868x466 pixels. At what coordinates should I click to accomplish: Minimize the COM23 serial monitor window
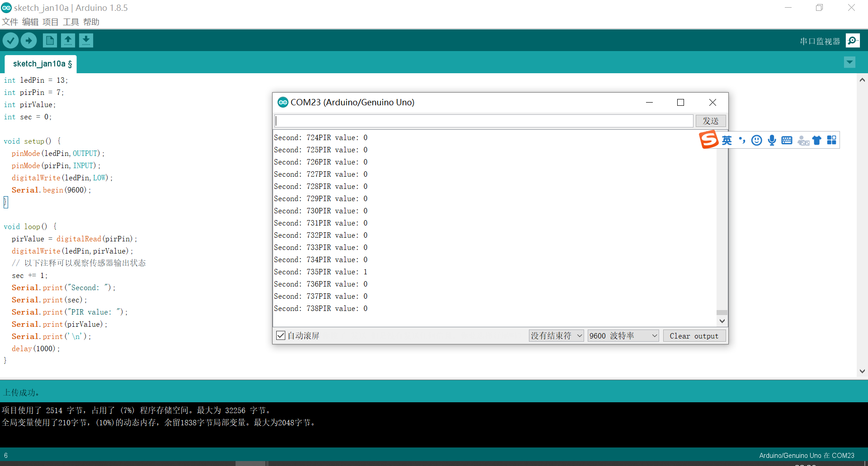coord(649,103)
